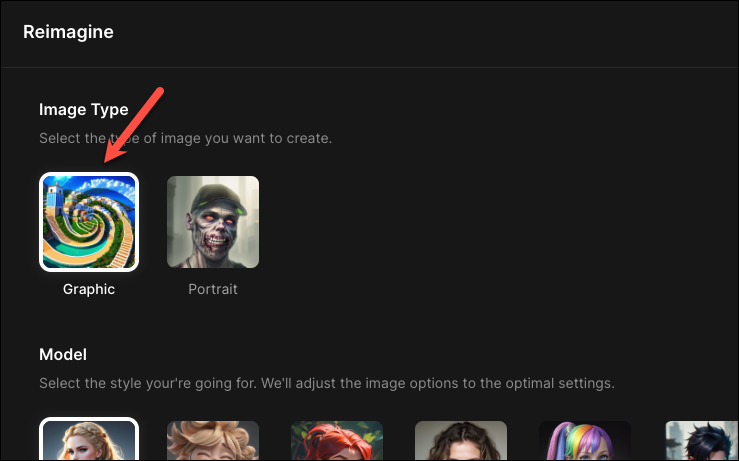This screenshot has width=739, height=461.
Task: Click the Reimagine page title
Action: (68, 32)
